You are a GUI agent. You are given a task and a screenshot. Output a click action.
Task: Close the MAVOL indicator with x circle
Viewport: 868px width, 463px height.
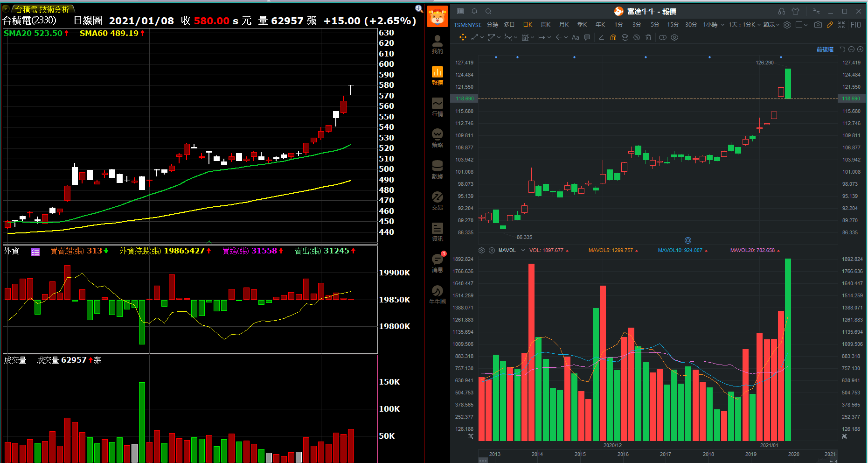point(492,251)
